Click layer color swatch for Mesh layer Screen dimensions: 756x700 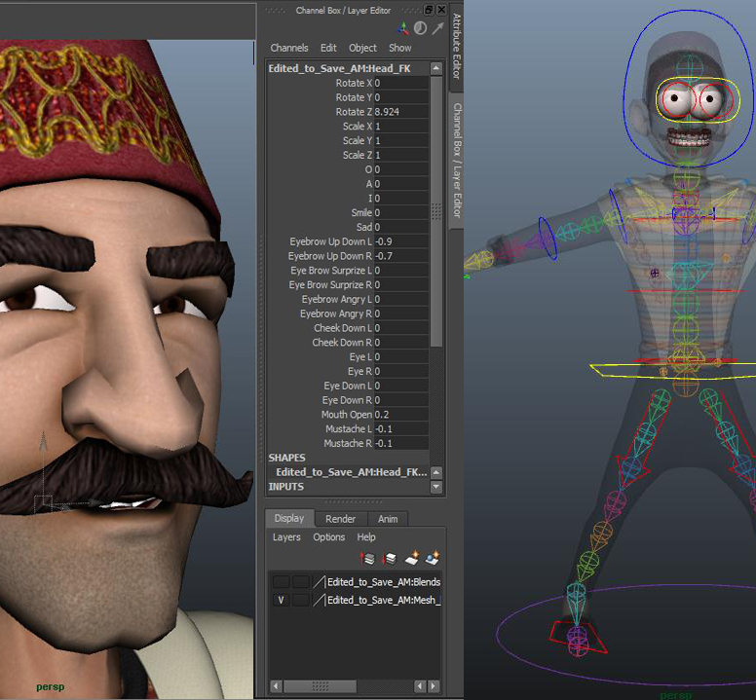pyautogui.click(x=319, y=601)
